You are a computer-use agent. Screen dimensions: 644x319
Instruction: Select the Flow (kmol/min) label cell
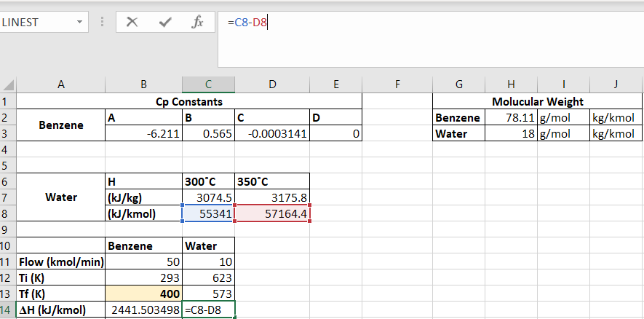click(x=61, y=261)
